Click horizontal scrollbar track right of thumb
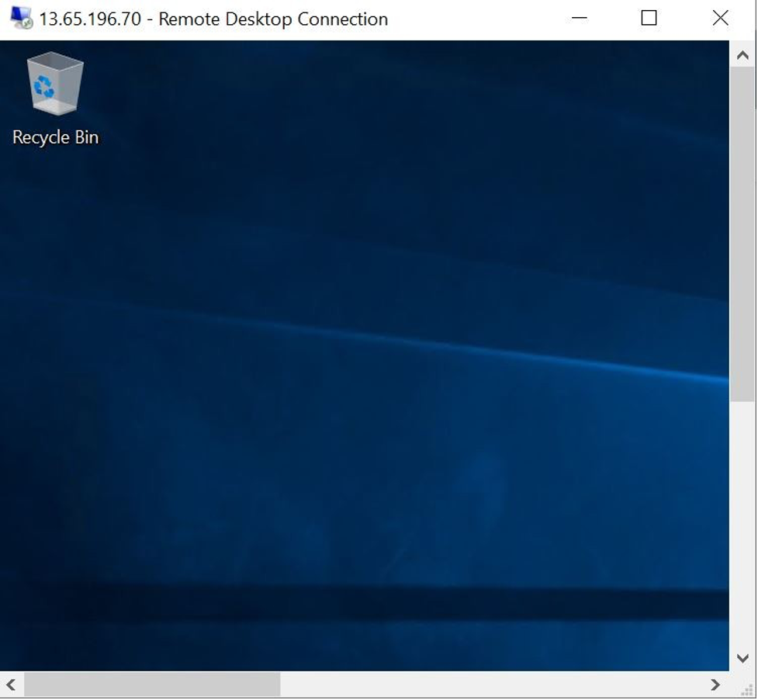The width and height of the screenshot is (758, 700). tap(497, 684)
